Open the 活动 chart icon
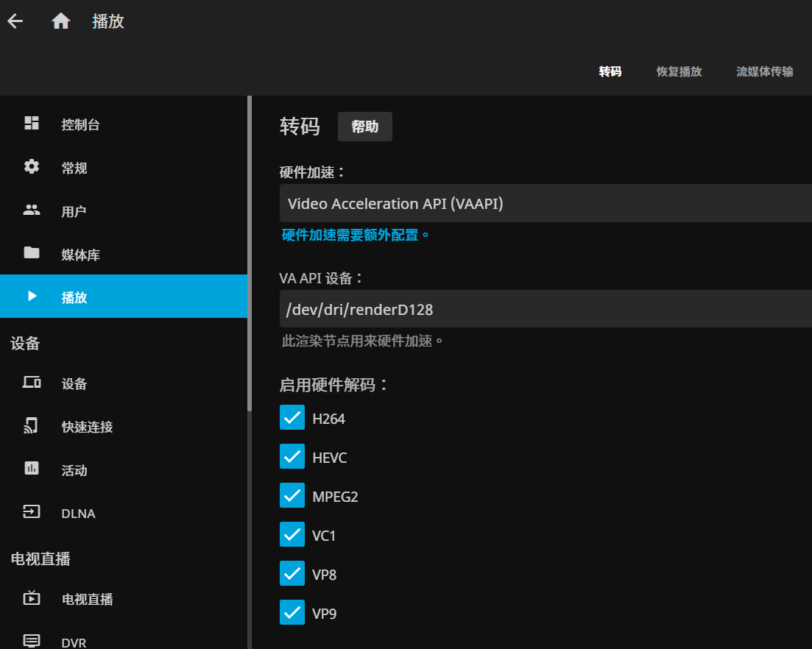Screen dimensions: 812x649 tap(32, 469)
